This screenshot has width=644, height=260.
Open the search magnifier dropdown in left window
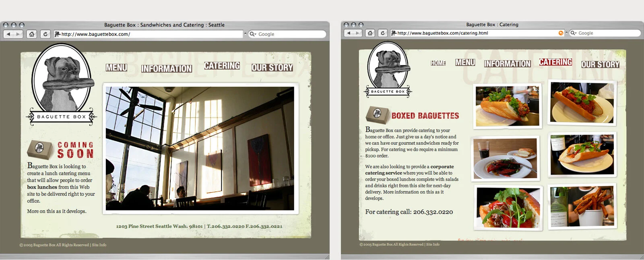(253, 34)
